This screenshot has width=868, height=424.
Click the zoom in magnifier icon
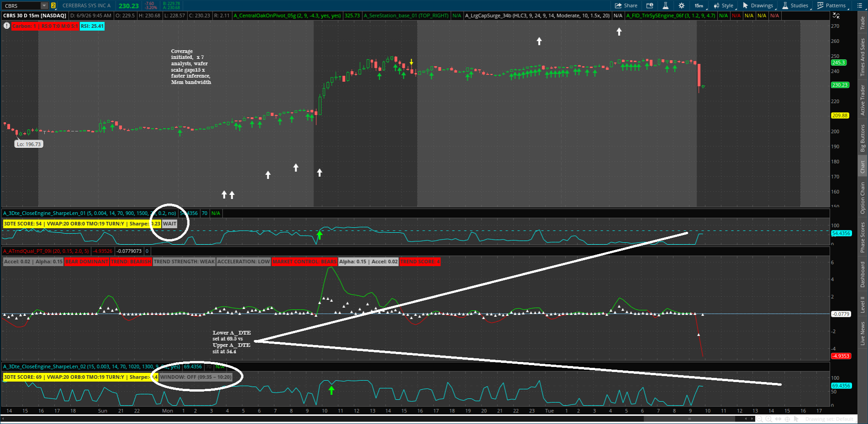(769, 419)
